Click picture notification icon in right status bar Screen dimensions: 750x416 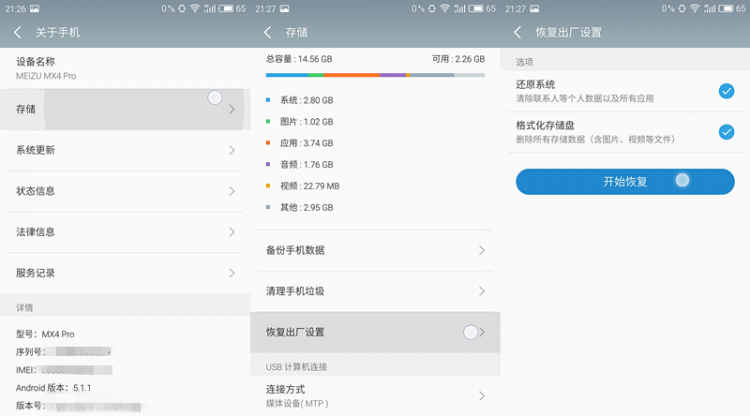click(534, 9)
